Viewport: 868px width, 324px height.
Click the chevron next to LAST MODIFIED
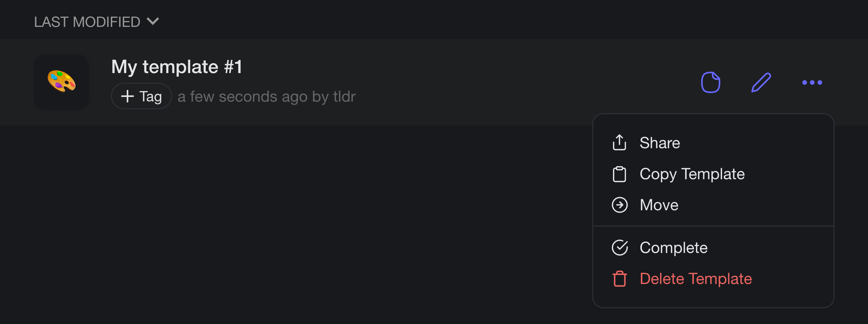(x=153, y=22)
